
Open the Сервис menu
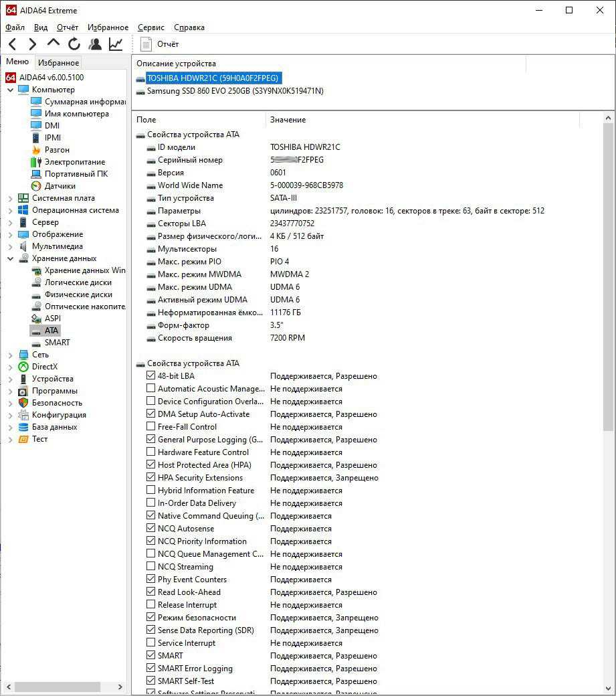pos(150,27)
